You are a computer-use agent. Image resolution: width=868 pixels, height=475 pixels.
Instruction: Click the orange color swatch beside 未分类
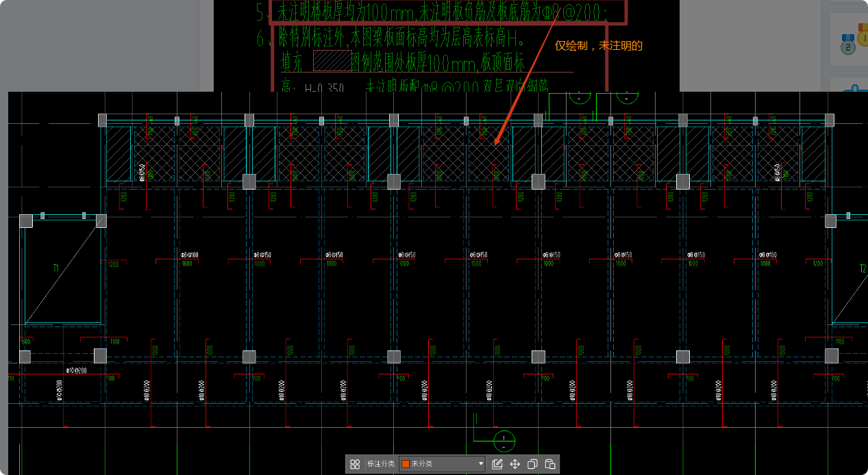point(406,464)
